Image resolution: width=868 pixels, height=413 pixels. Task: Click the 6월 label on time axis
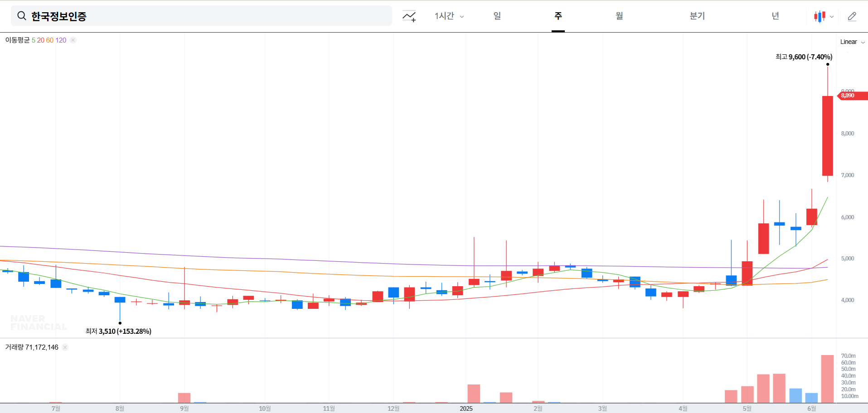pos(811,408)
